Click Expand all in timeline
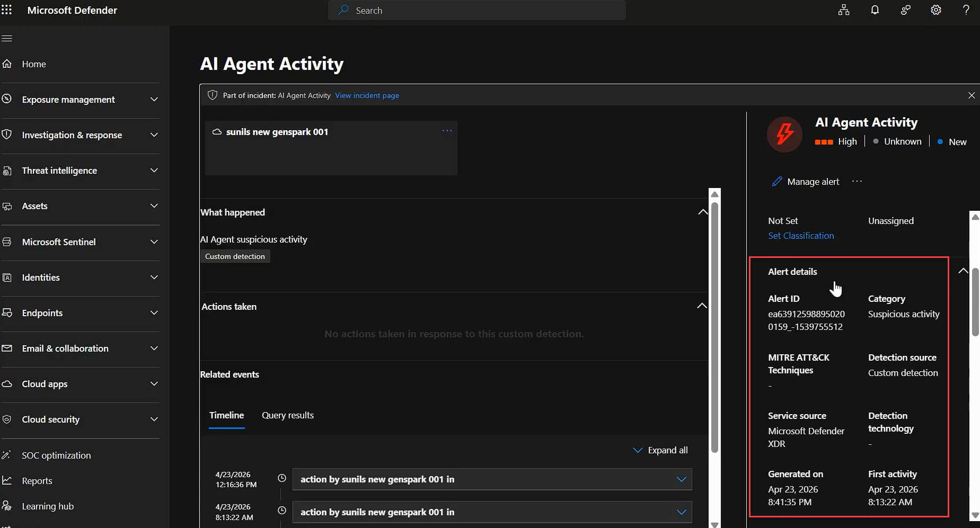The height and width of the screenshot is (528, 980). (660, 450)
